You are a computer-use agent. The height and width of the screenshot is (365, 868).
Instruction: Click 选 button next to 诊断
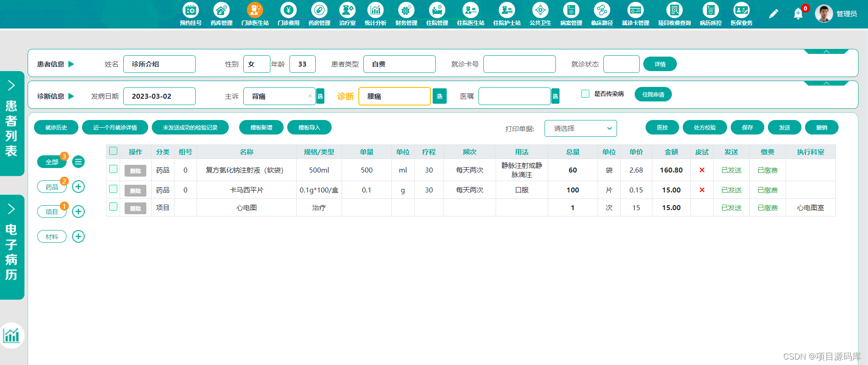(x=439, y=96)
